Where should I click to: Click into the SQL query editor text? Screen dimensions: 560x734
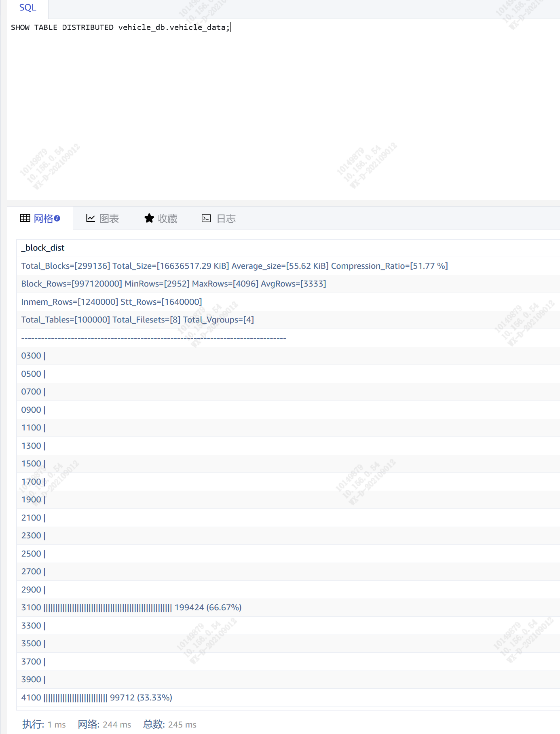(120, 27)
